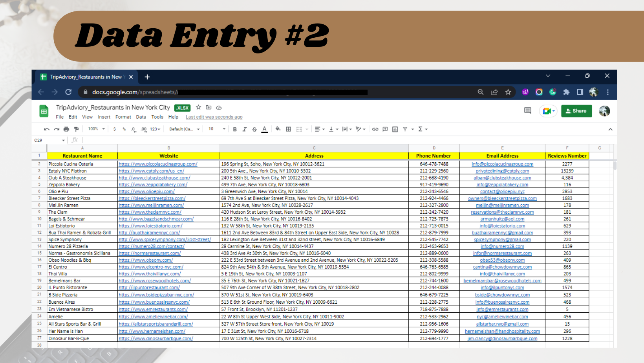Undo the last action in Sheets
Viewport: 644px width, 363px height.
[x=47, y=129]
